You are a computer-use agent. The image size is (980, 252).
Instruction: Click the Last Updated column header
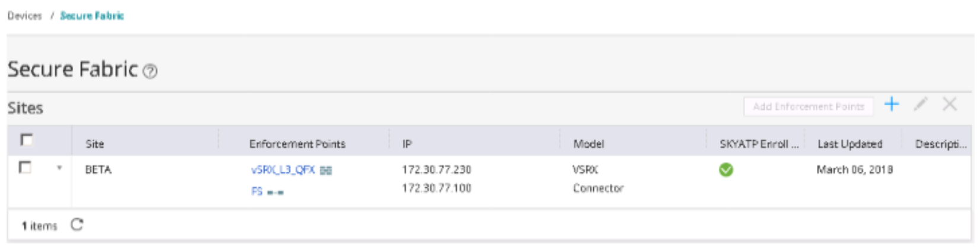[849, 144]
